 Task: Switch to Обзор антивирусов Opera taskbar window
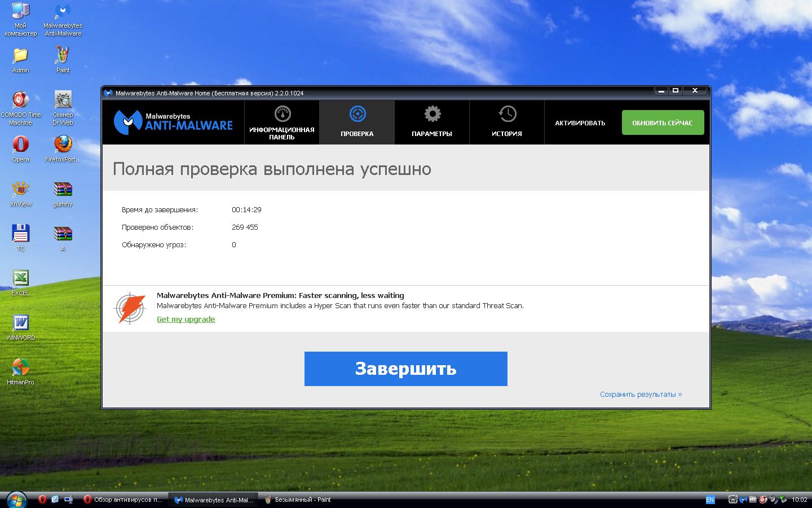(123, 500)
